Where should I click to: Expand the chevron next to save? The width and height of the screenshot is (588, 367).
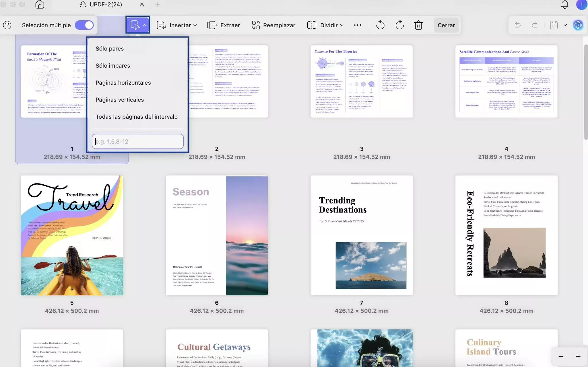[565, 25]
